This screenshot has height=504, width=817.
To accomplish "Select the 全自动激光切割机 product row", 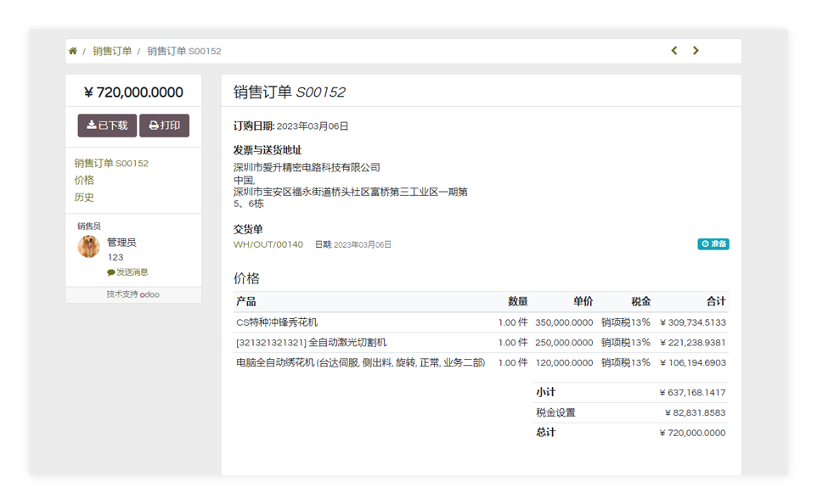I will coord(311,342).
